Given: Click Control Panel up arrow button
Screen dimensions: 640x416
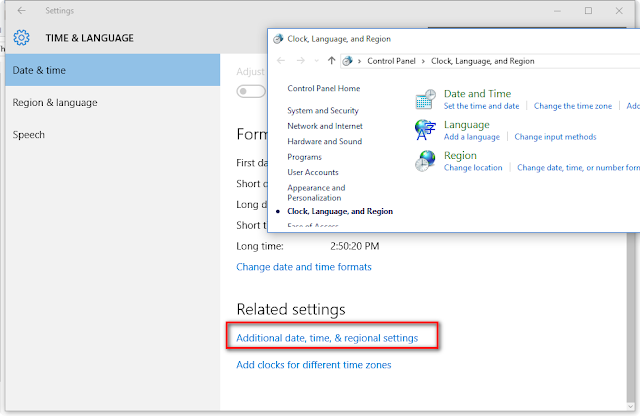Looking at the screenshot, I should (331, 61).
